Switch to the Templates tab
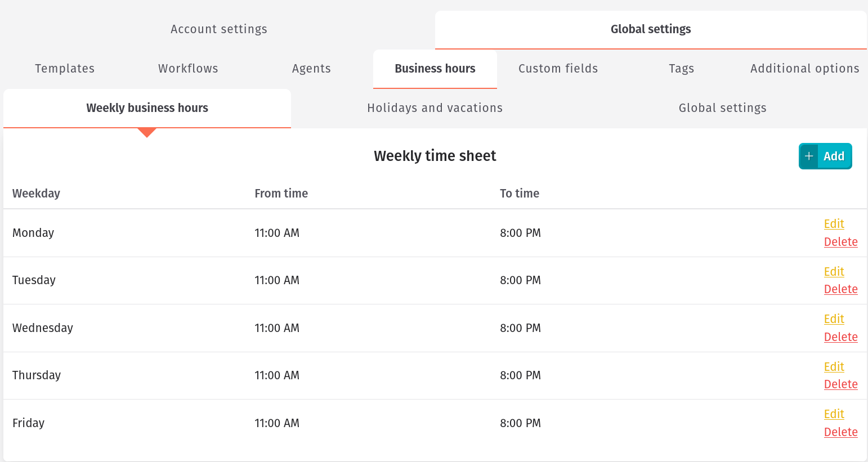This screenshot has height=462, width=868. pyautogui.click(x=65, y=69)
